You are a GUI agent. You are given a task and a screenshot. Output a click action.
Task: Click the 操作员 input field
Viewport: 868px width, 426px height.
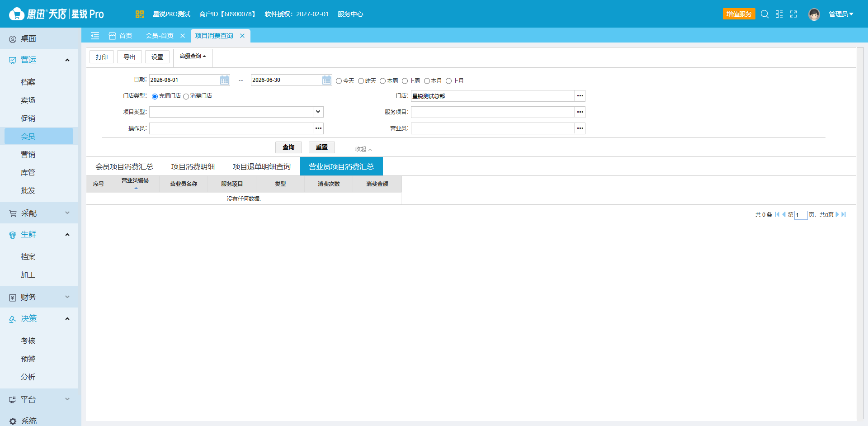(231, 128)
